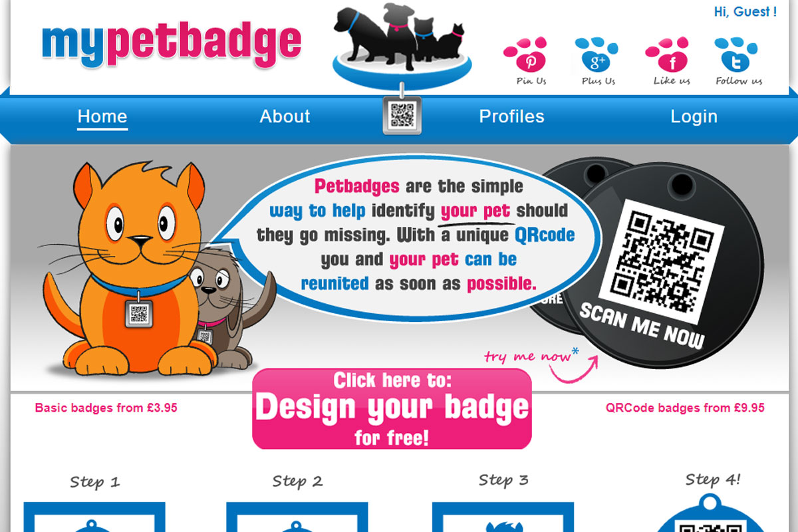The image size is (798, 532).
Task: Open the Home menu item
Action: coord(102,116)
